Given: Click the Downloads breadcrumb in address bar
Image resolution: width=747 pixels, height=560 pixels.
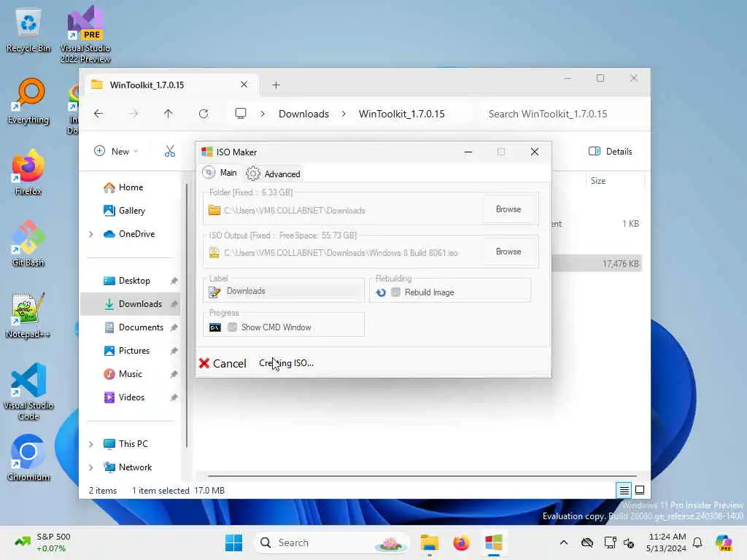Looking at the screenshot, I should [303, 114].
